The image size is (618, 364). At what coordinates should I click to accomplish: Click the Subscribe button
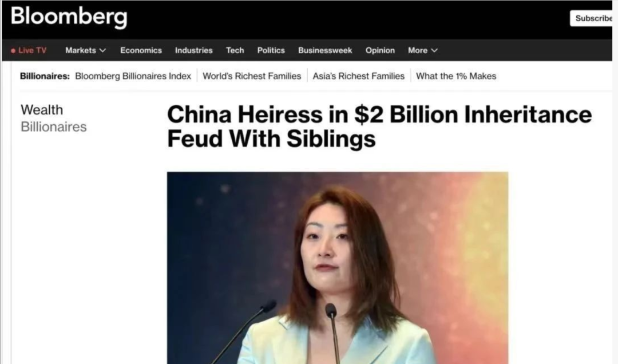592,18
